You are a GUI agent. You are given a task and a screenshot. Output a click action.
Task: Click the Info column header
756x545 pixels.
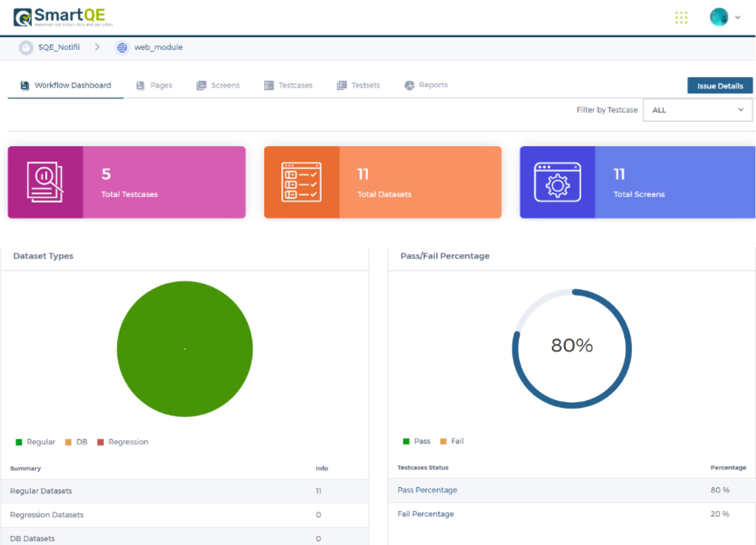point(322,468)
